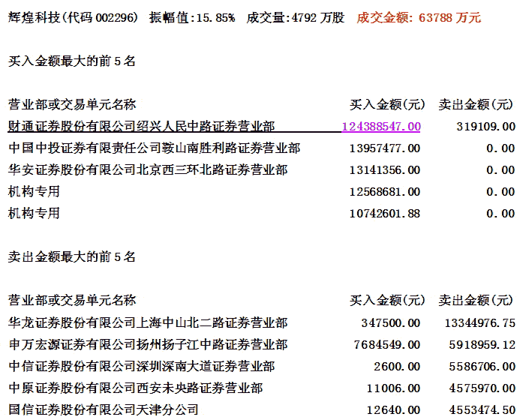Click the 国信证券 天津分公司 row name
This screenshot has height=420, width=520.
(x=104, y=410)
